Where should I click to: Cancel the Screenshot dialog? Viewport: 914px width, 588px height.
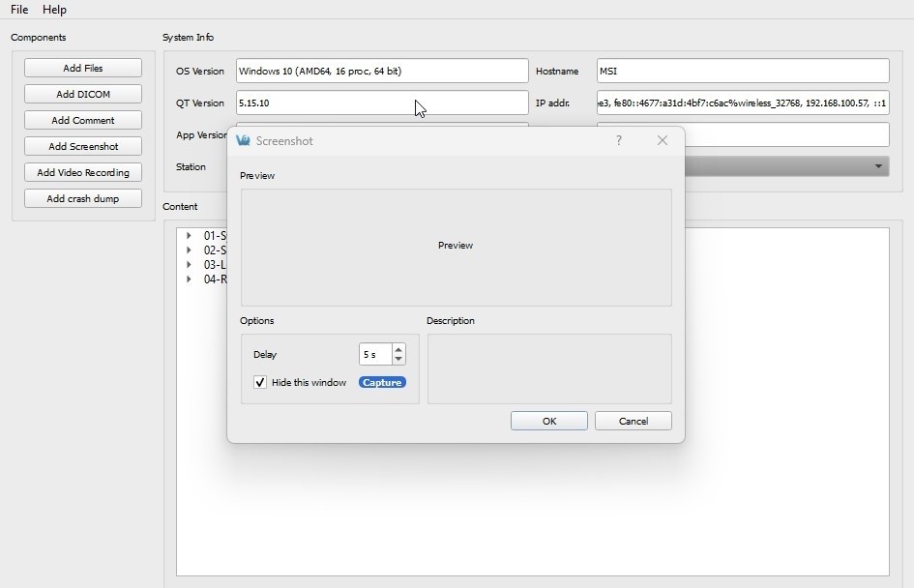tap(634, 421)
